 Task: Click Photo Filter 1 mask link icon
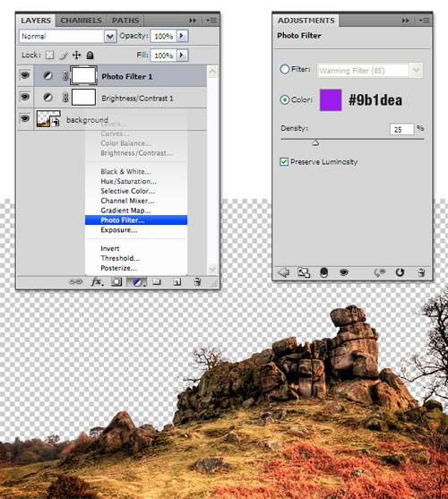65,76
